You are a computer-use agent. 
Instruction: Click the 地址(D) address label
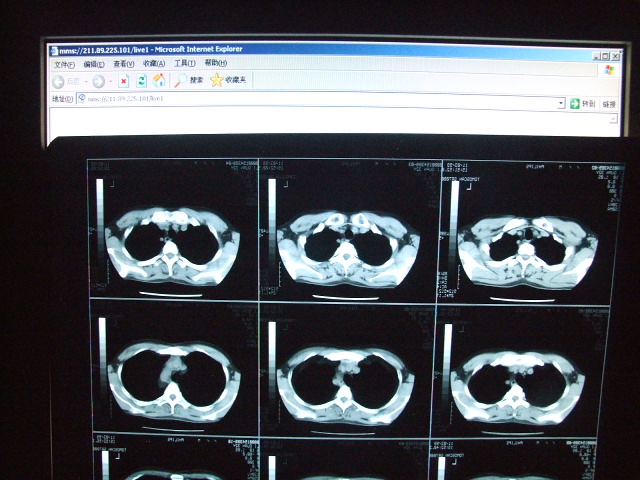[x=62, y=99]
